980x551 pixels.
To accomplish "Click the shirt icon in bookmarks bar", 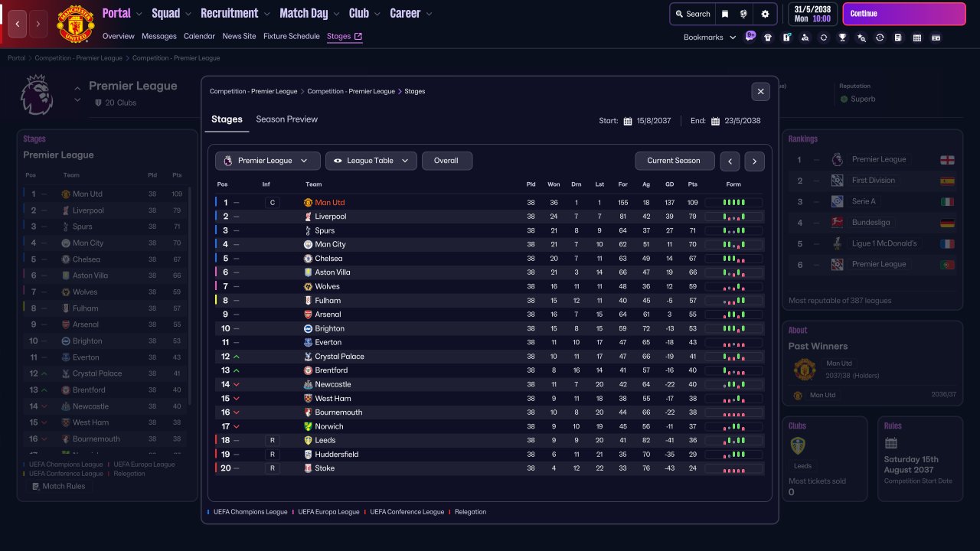I will (768, 37).
